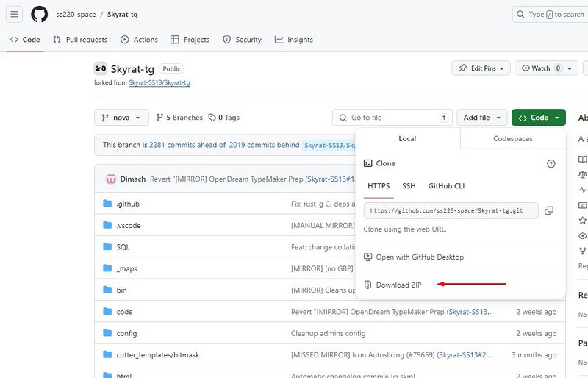Select the SSH clone protocol tab
588x378 pixels.
point(409,186)
